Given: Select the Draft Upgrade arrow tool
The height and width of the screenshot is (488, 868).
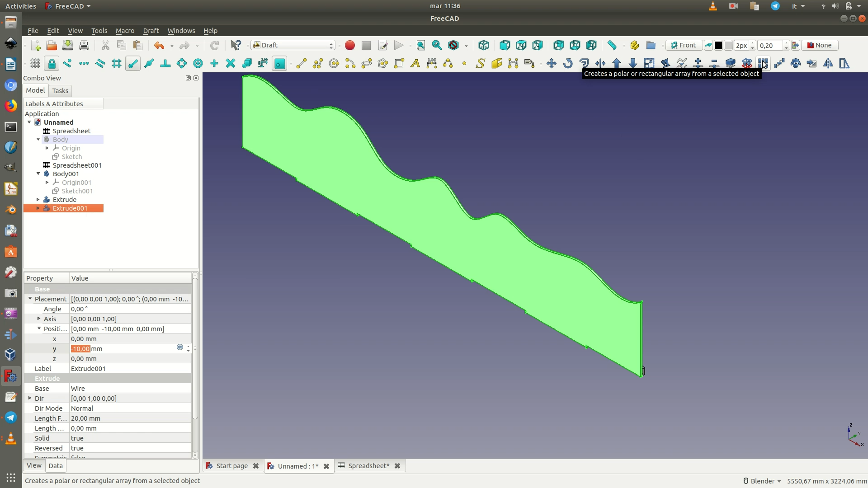Looking at the screenshot, I should (x=617, y=63).
